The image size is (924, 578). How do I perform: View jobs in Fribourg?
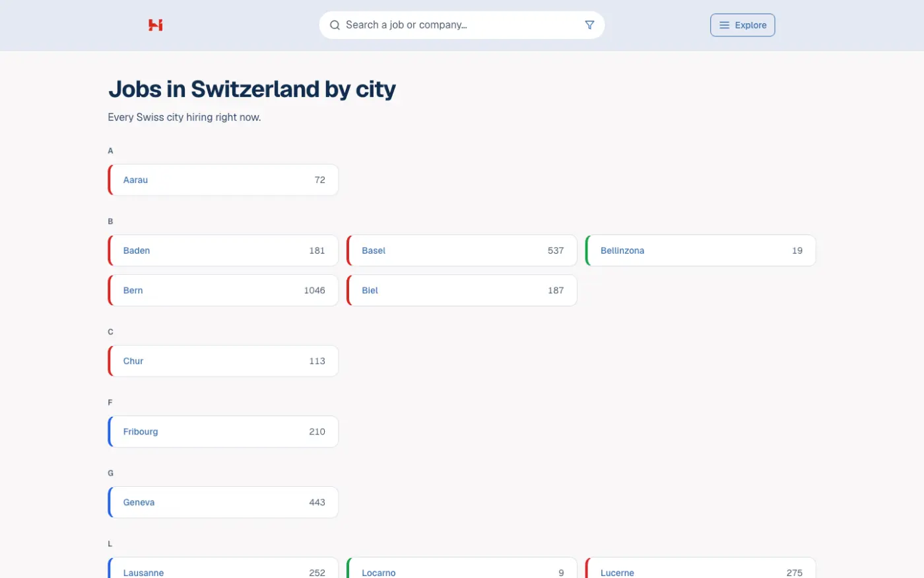[223, 431]
